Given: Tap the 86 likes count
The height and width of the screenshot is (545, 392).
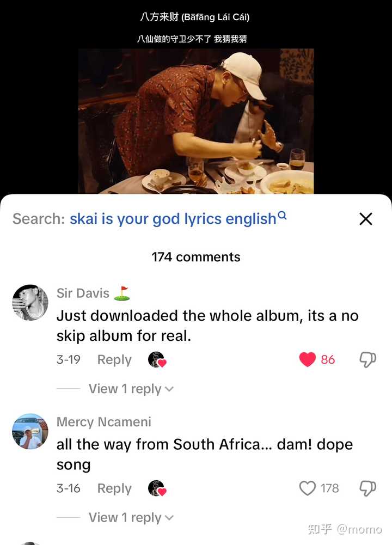Looking at the screenshot, I should tap(328, 359).
